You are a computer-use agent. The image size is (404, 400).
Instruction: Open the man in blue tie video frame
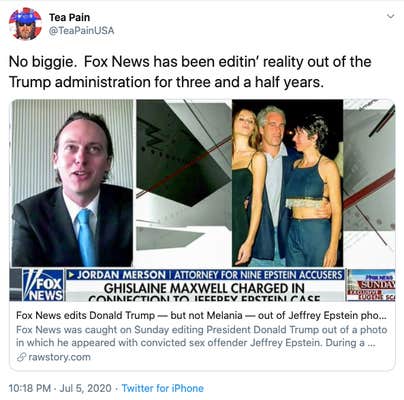tap(73, 183)
